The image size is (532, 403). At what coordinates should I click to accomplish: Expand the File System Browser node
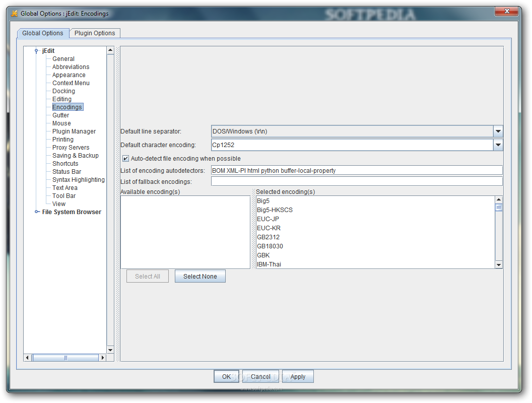click(x=37, y=212)
